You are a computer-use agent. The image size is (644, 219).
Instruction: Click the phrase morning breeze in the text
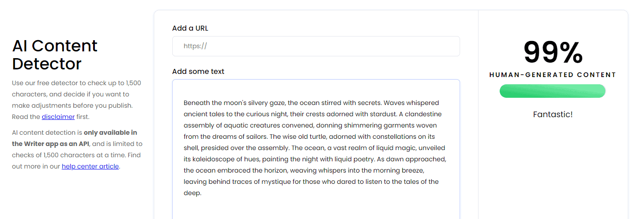[x=399, y=171]
